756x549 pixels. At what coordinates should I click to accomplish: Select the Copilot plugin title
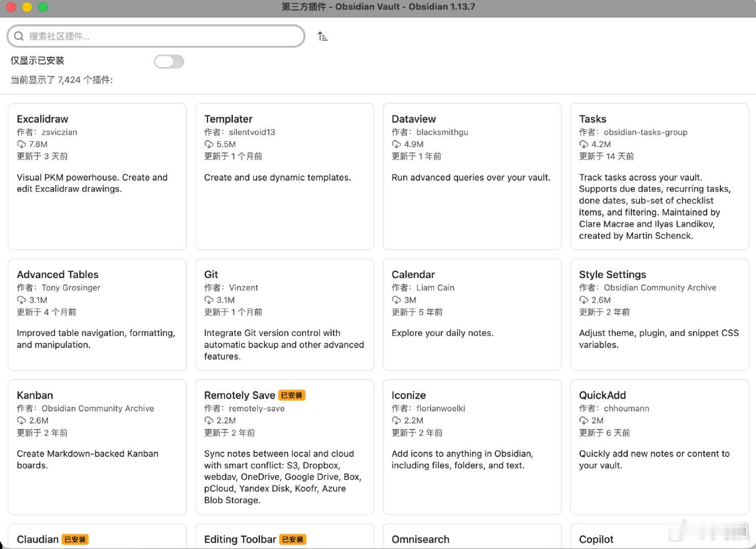pyautogui.click(x=596, y=539)
